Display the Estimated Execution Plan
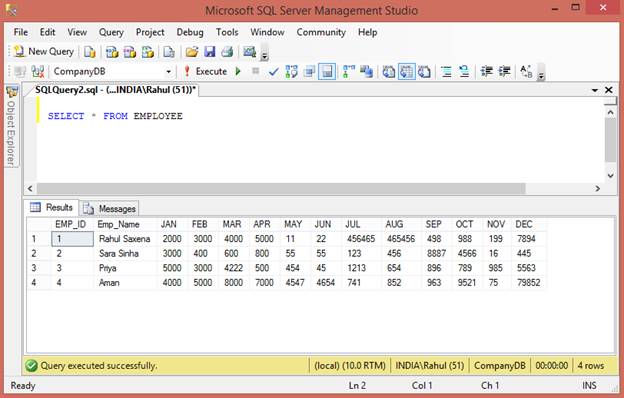The width and height of the screenshot is (624, 398). point(291,72)
